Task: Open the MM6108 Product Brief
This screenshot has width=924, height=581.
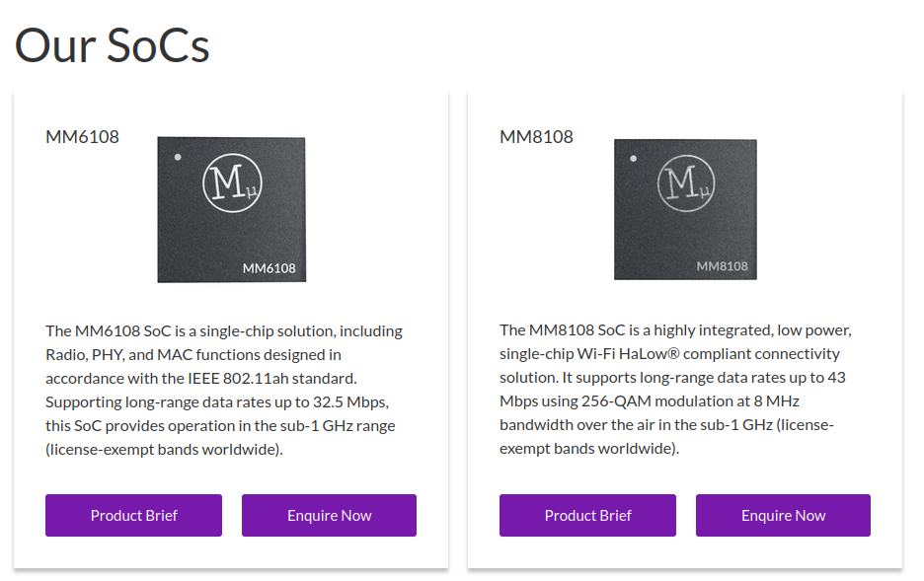Action: (x=133, y=515)
